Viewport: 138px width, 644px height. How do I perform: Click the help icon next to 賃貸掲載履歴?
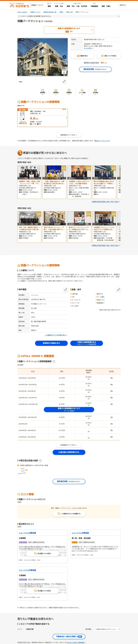coord(54,361)
